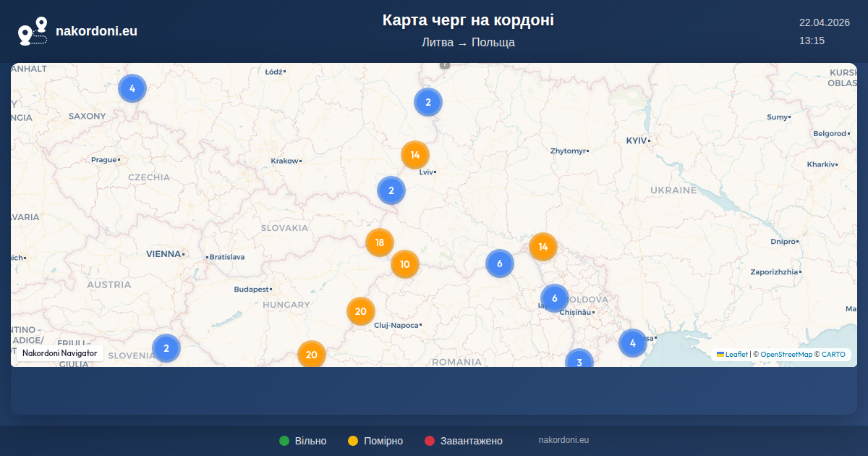
Task: Open the blue 4 cluster near Odesa
Action: 633,343
